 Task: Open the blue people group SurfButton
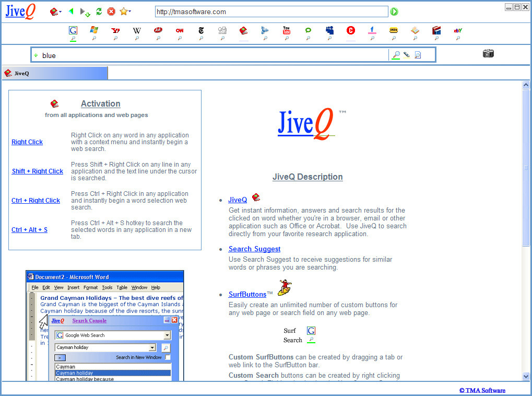click(329, 30)
